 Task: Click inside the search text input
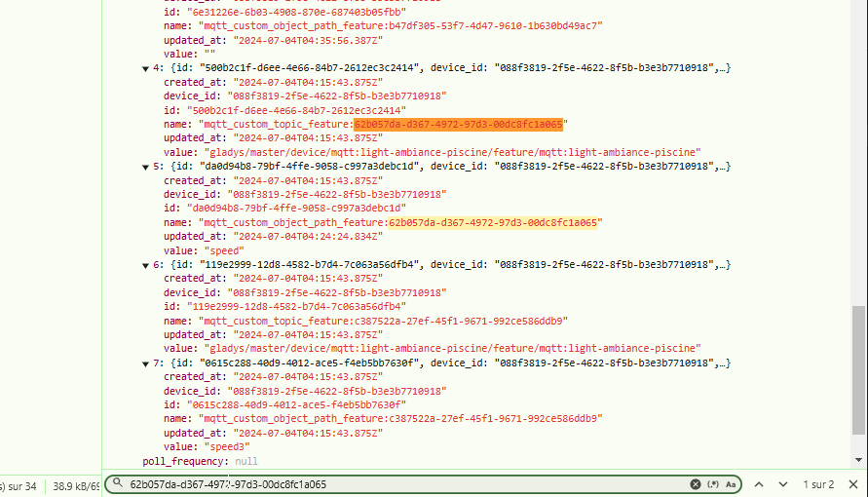tap(390, 484)
